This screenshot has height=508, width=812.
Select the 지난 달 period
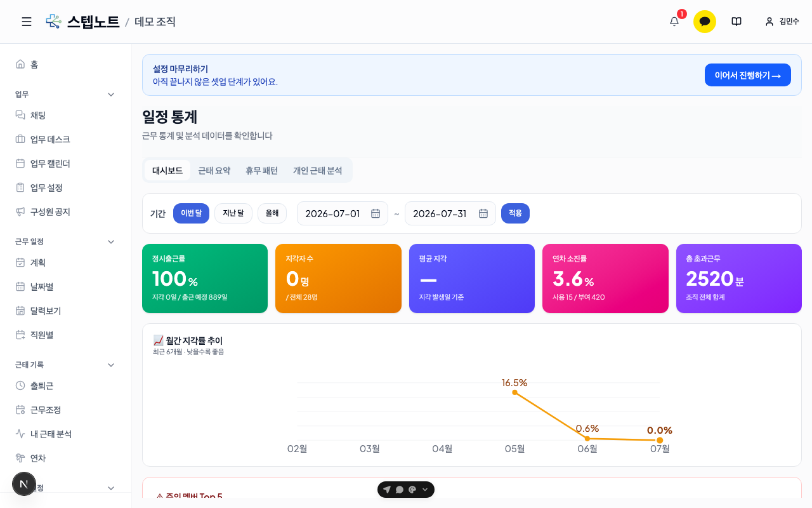[233, 213]
